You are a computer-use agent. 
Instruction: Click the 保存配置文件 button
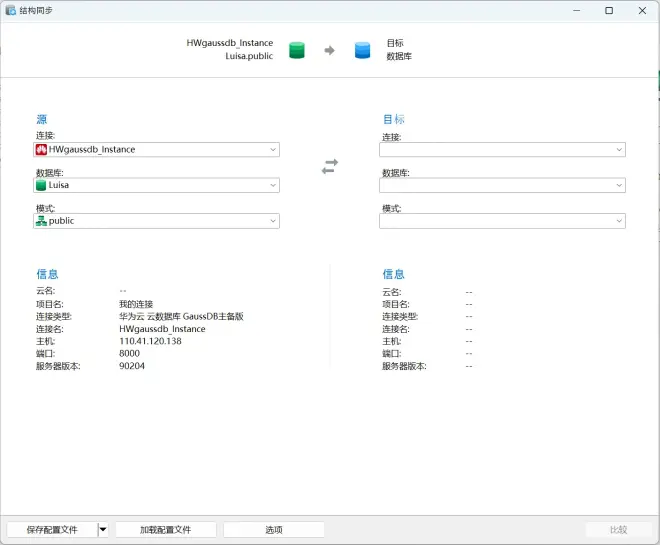pos(52,529)
